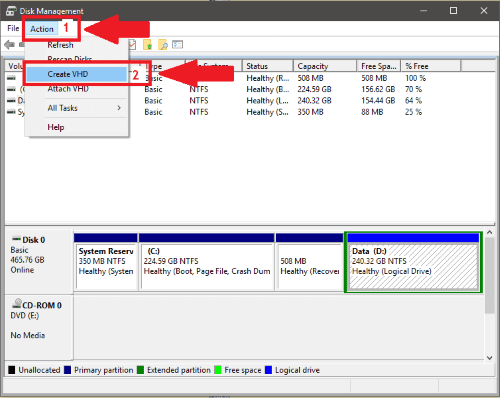Click the scroll down arrow in disk pane
The width and height of the screenshot is (500, 398).
(489, 357)
